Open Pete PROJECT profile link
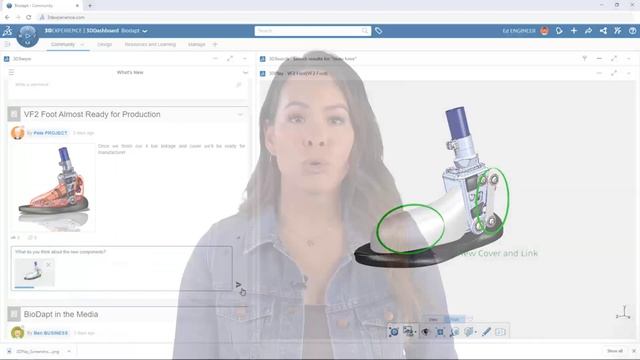640x360 pixels. pyautogui.click(x=50, y=133)
